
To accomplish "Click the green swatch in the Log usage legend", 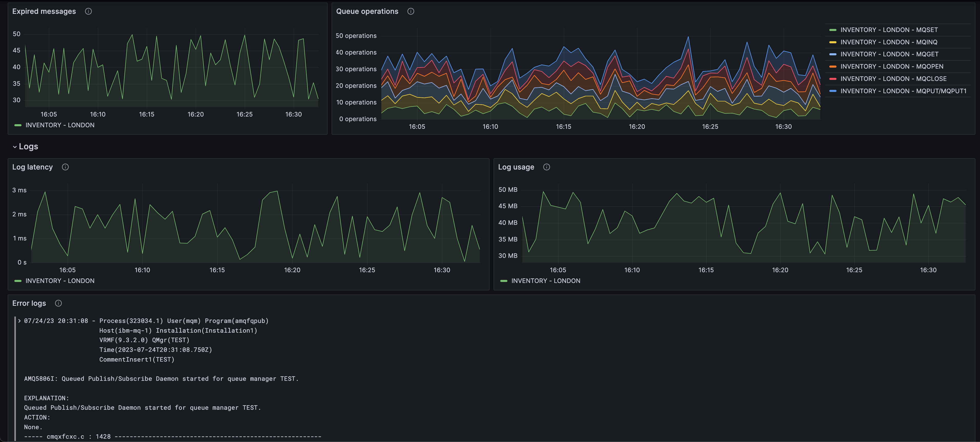I will 504,281.
